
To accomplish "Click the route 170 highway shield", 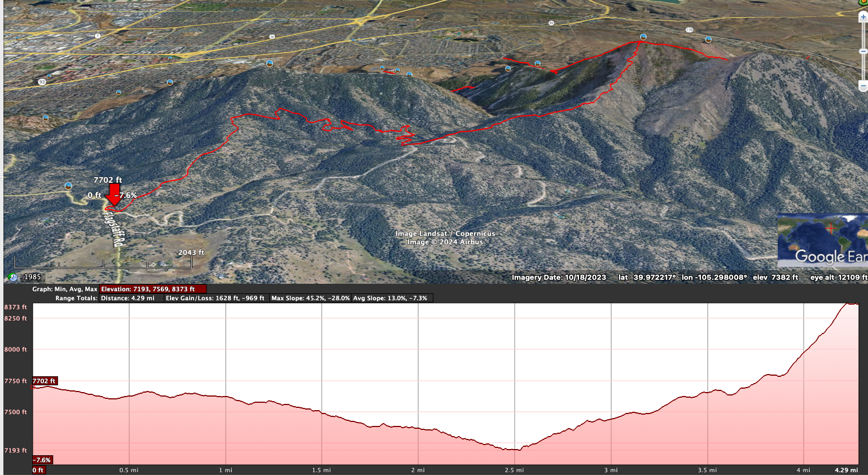I will click(689, 30).
